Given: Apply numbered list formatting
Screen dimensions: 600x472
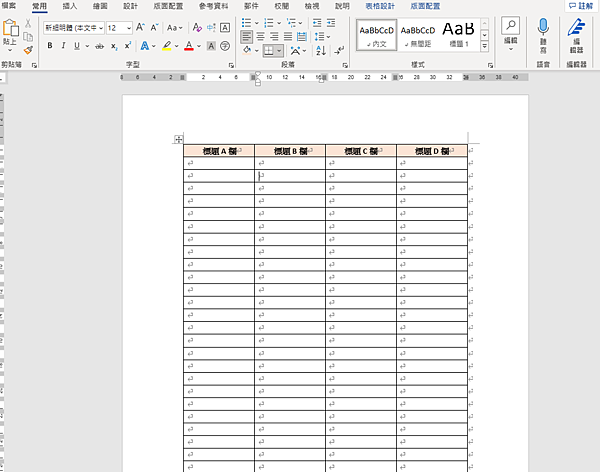Looking at the screenshot, I should coord(269,23).
